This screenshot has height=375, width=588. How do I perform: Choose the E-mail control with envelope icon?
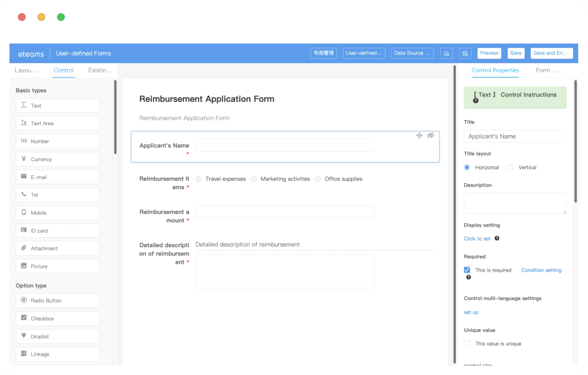[x=57, y=177]
